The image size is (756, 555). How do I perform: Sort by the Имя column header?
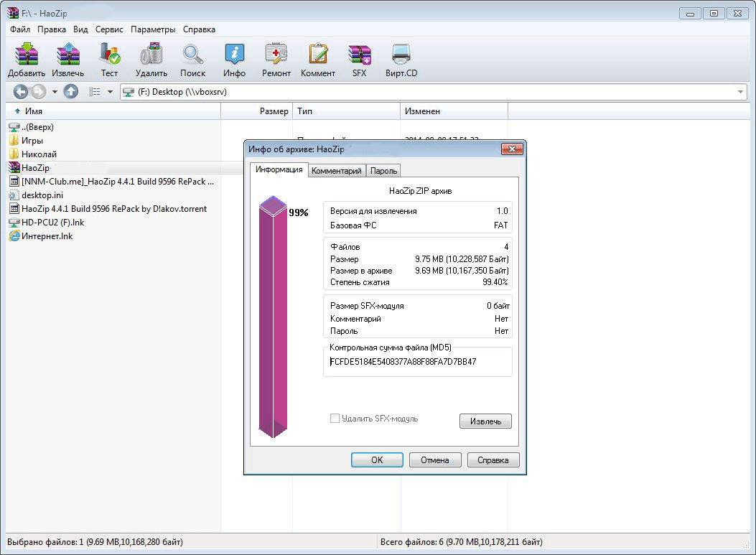(x=113, y=111)
